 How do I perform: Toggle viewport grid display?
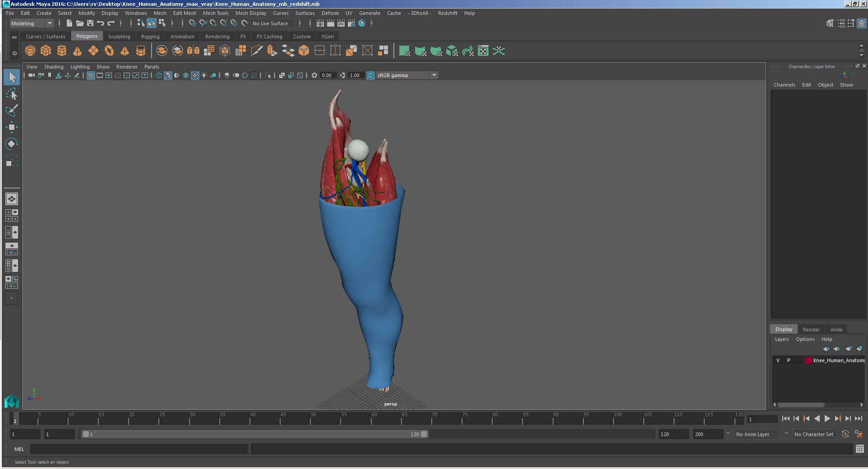(91, 76)
